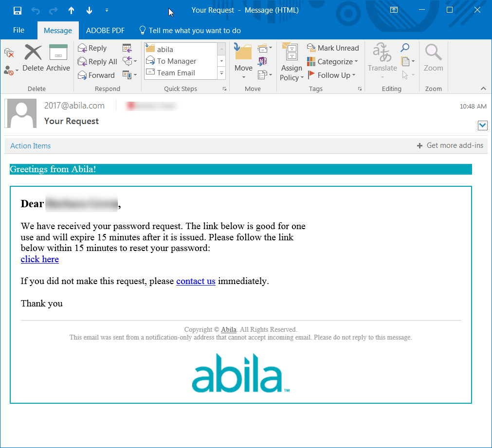Click the sender's avatar picture
The image size is (492, 448).
pos(21,113)
